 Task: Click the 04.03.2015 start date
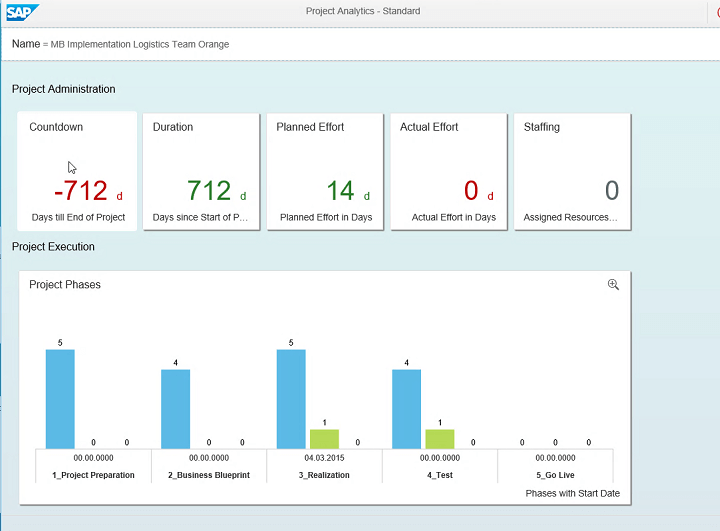point(324,458)
